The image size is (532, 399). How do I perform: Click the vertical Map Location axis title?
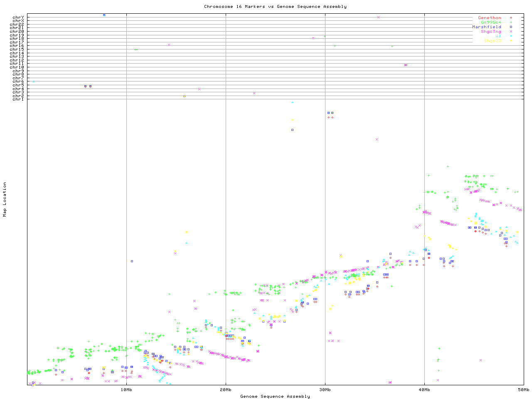pos(5,199)
